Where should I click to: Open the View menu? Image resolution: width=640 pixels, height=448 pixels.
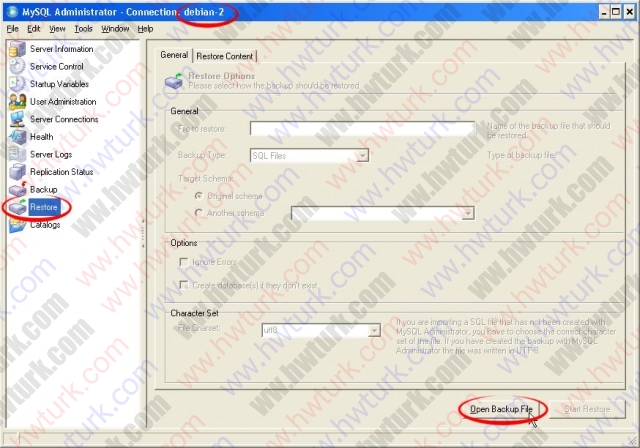(x=57, y=29)
